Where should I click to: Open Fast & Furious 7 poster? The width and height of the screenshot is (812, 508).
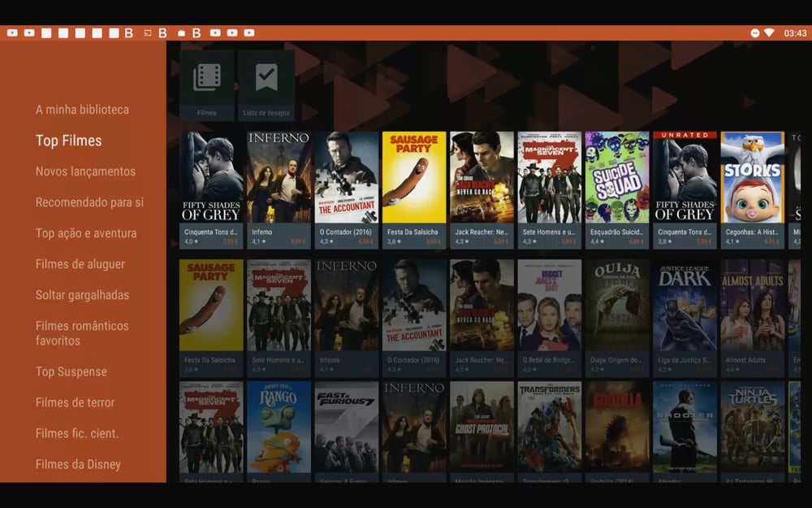pyautogui.click(x=347, y=428)
